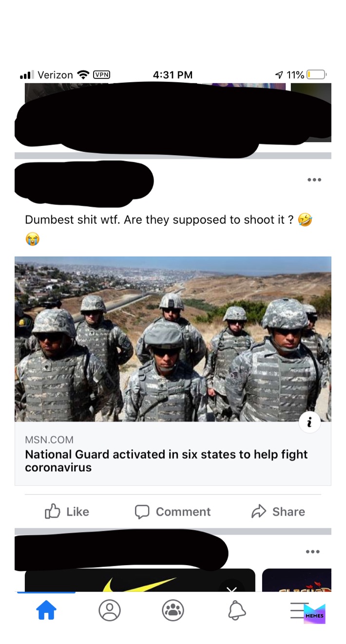Open the hamburger menu in bottom bar

click(x=298, y=610)
